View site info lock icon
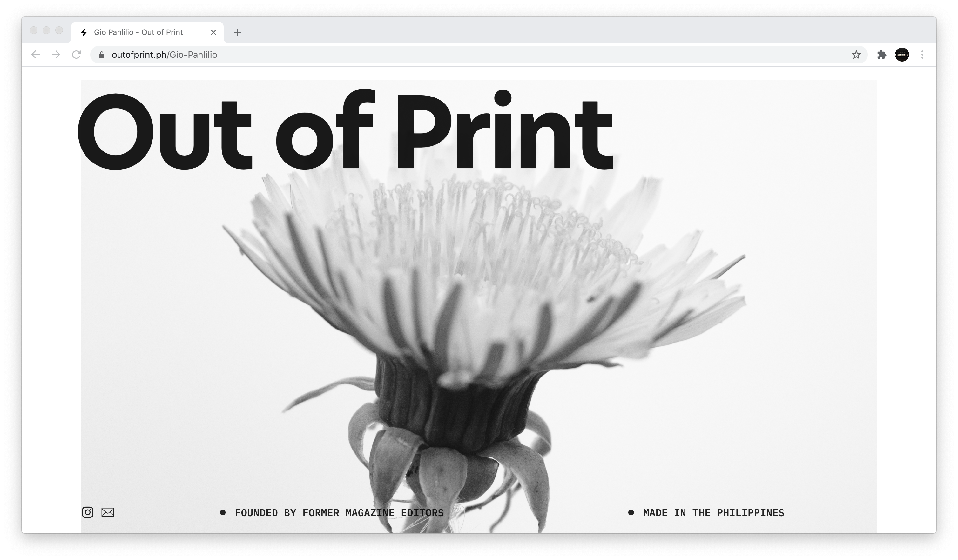The image size is (958, 560). [x=102, y=55]
